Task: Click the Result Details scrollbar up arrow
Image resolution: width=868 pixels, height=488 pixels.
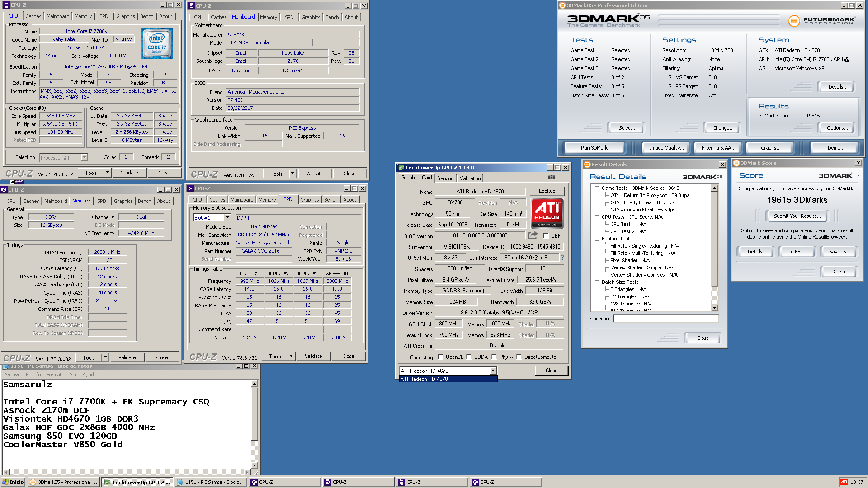Action: (715, 188)
